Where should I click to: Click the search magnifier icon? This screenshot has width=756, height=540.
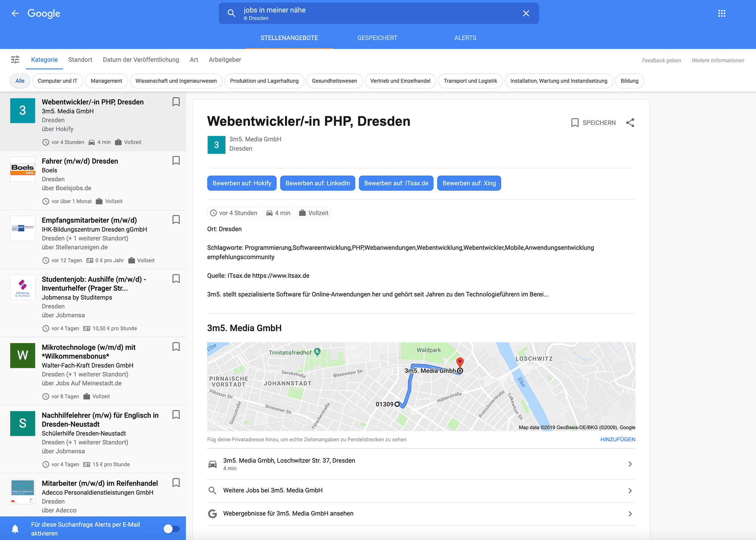click(x=231, y=14)
